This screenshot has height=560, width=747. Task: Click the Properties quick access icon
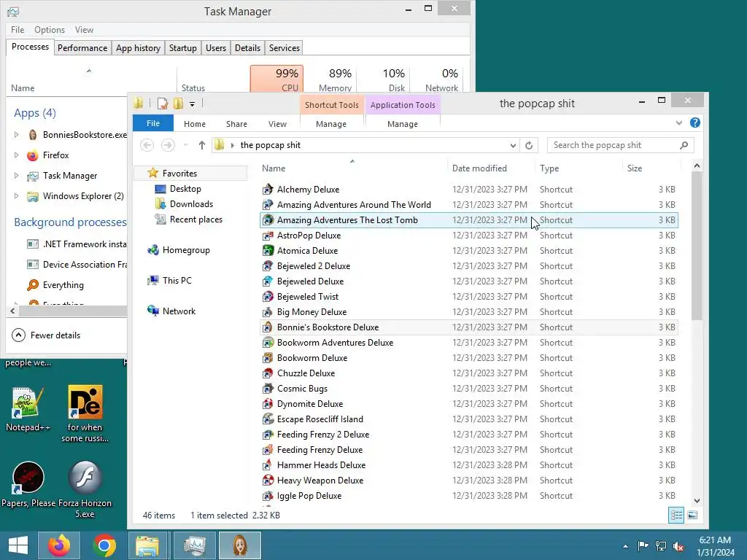click(163, 104)
